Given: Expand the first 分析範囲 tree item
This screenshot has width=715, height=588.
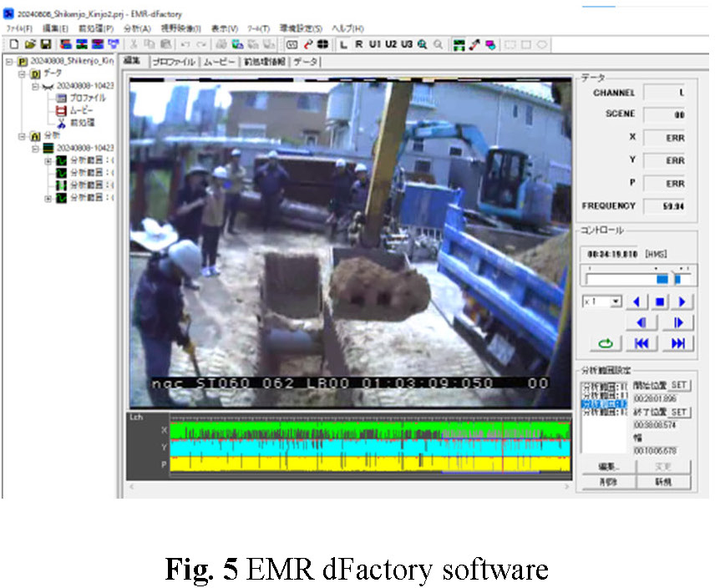Looking at the screenshot, I should point(48,161).
